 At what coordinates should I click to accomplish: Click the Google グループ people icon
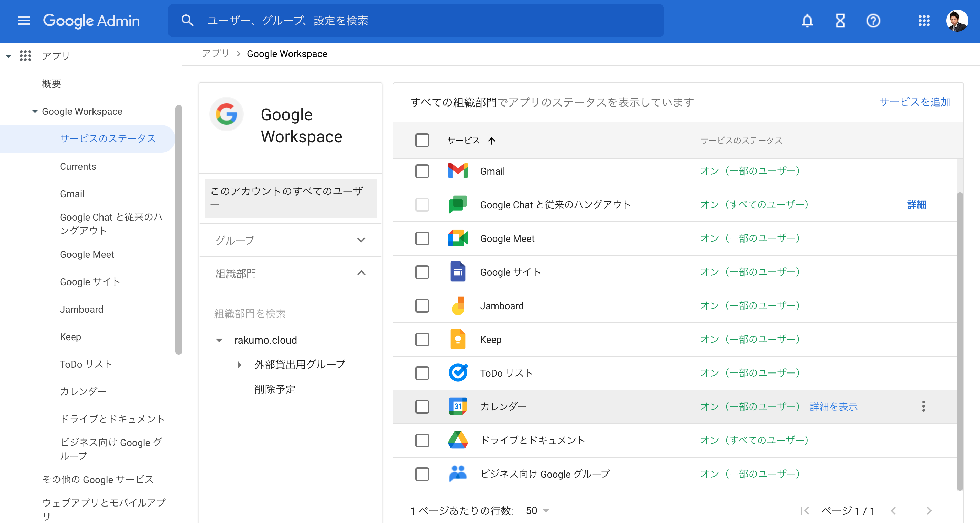[x=458, y=474]
